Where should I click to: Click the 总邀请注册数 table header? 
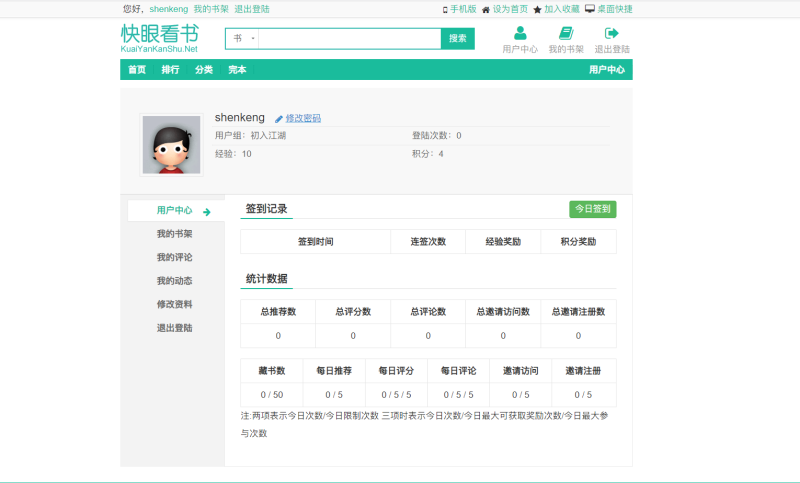click(578, 312)
